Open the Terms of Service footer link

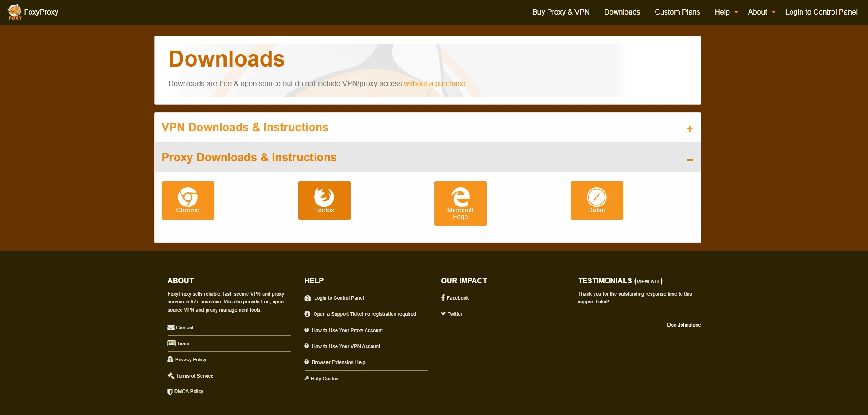[195, 376]
